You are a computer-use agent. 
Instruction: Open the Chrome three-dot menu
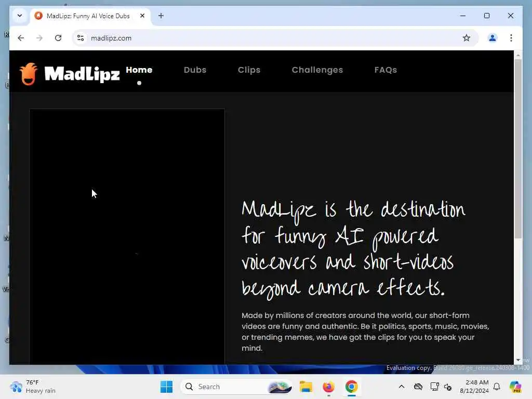511,38
